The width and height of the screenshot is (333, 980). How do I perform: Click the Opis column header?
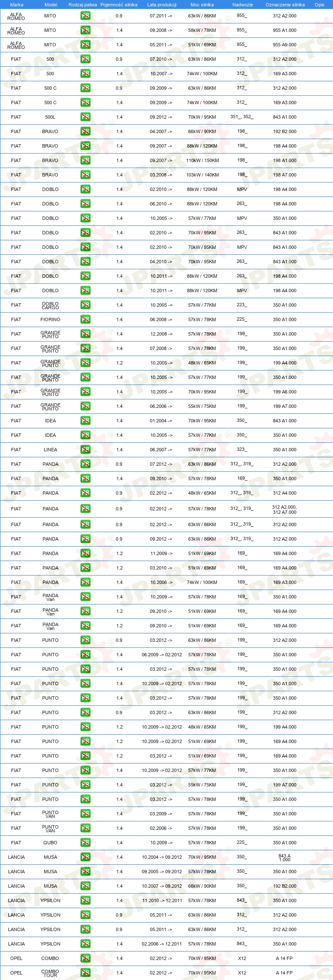coord(319,5)
